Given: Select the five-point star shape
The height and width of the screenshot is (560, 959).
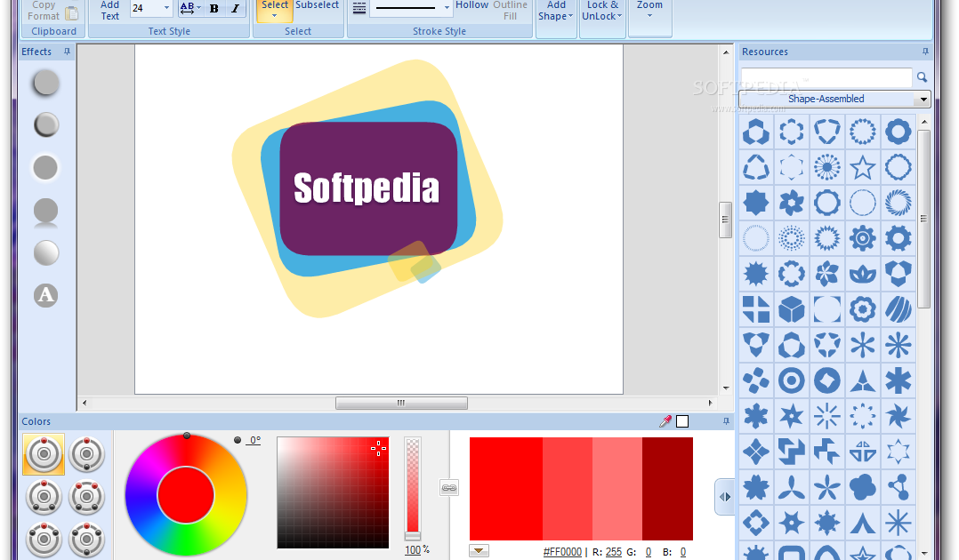Looking at the screenshot, I should (862, 167).
